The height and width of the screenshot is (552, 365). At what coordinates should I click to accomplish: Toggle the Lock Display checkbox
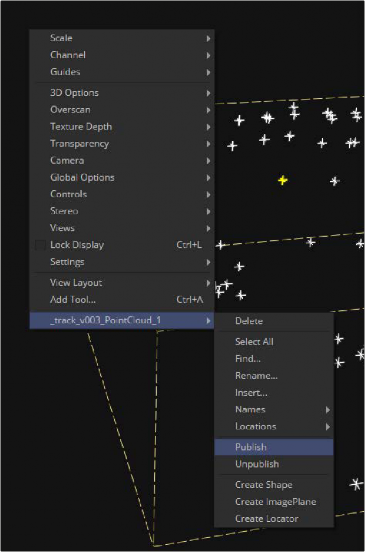pyautogui.click(x=40, y=245)
